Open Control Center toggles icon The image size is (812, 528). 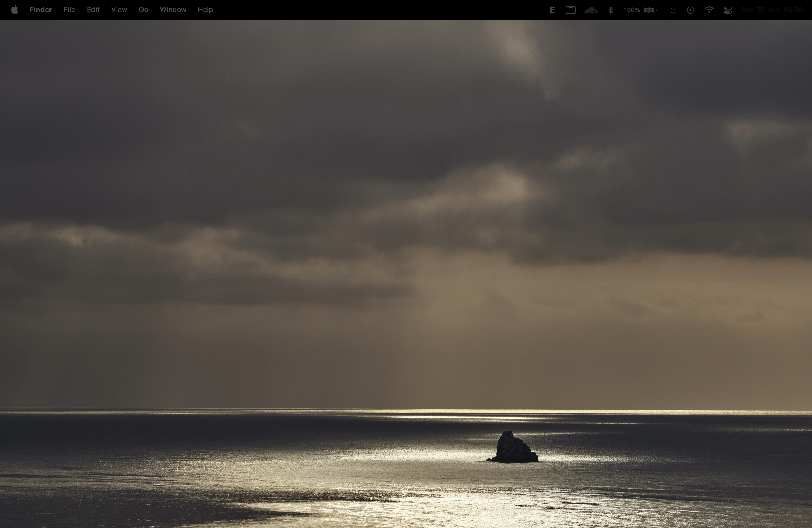click(728, 10)
